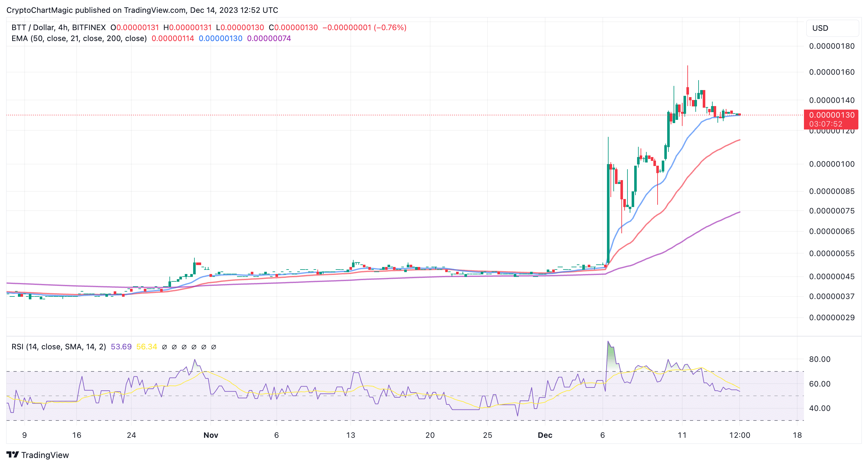Click date label 25 on time axis
Screen dimensions: 868x466
point(487,435)
